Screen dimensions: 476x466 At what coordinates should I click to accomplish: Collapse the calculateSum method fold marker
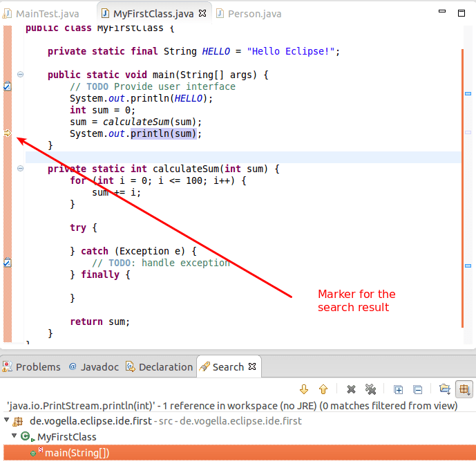pyautogui.click(x=20, y=168)
